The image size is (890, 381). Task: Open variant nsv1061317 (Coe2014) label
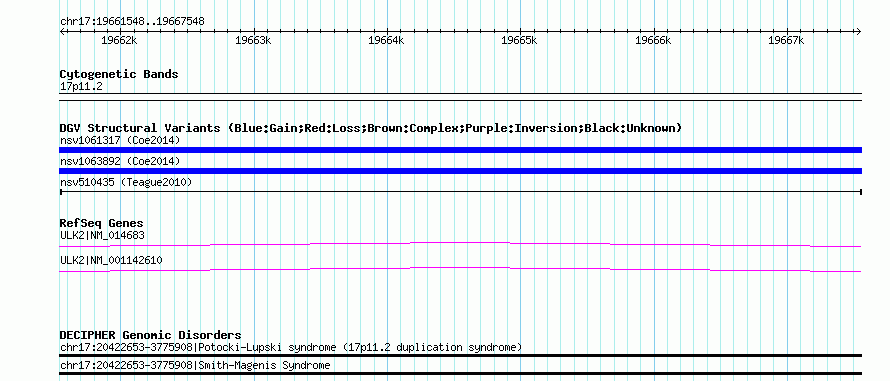click(x=120, y=140)
